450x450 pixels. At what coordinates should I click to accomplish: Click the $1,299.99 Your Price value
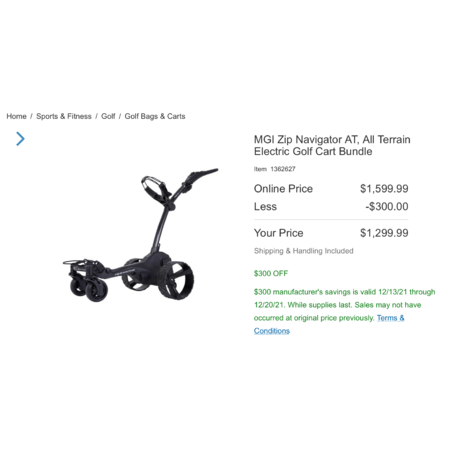[384, 233]
